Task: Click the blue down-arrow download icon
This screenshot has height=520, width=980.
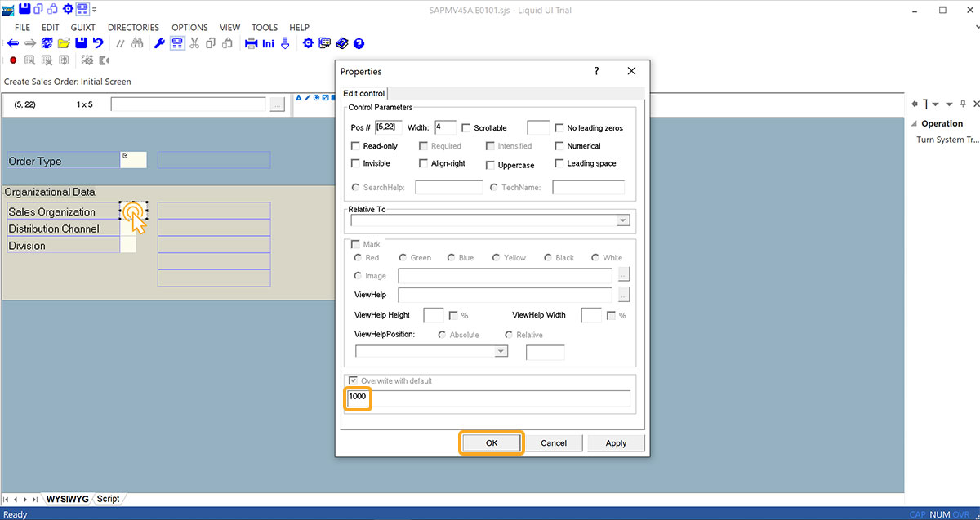Action: tap(285, 44)
